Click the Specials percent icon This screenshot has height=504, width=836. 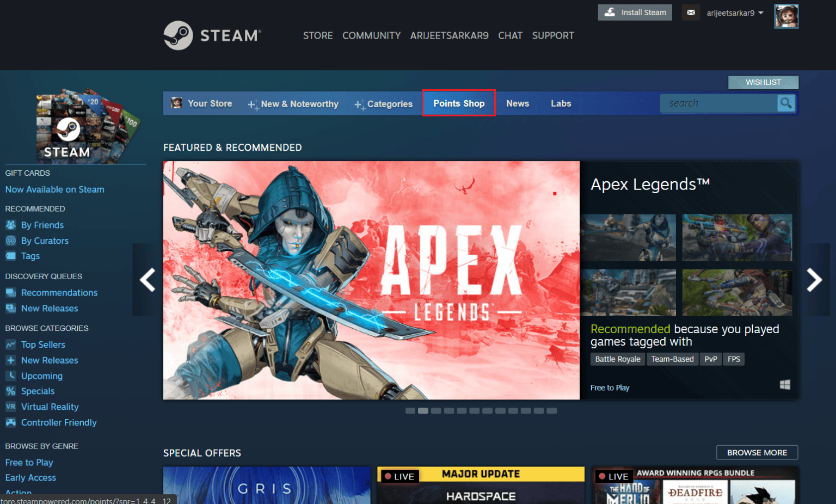[x=11, y=391]
